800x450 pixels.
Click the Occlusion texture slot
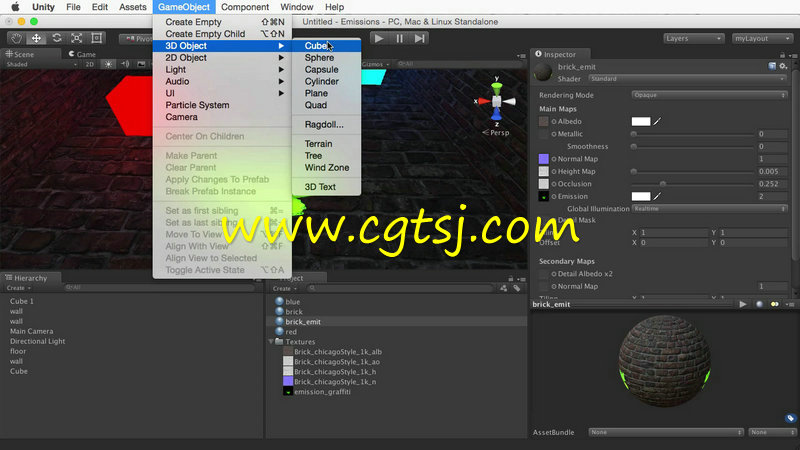point(543,184)
